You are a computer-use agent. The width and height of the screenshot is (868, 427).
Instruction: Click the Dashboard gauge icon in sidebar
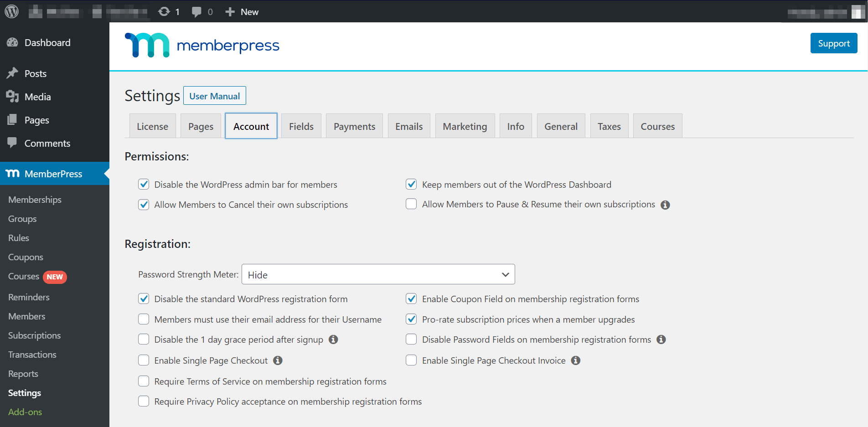click(12, 42)
